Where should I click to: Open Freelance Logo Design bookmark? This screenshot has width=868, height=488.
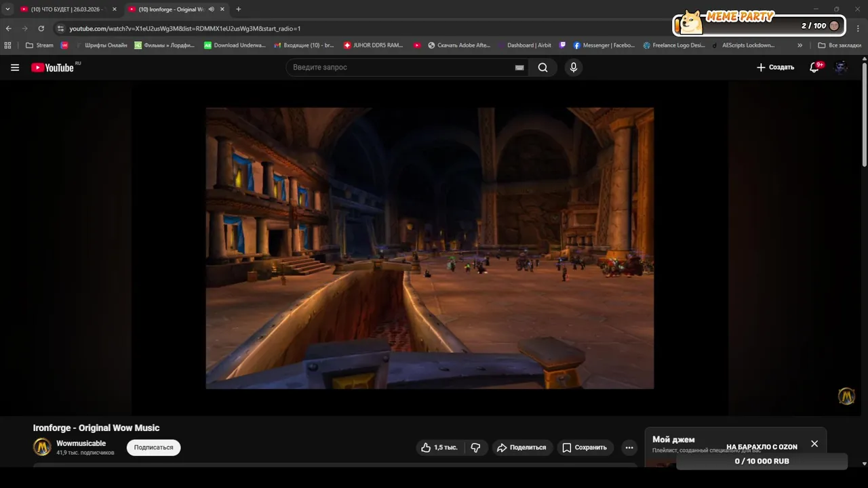point(674,45)
